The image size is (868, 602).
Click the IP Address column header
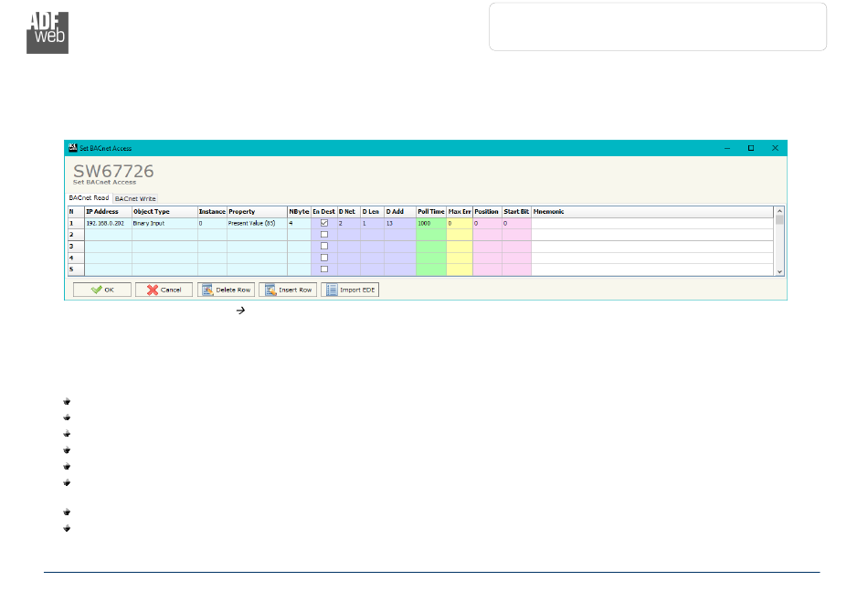point(108,212)
